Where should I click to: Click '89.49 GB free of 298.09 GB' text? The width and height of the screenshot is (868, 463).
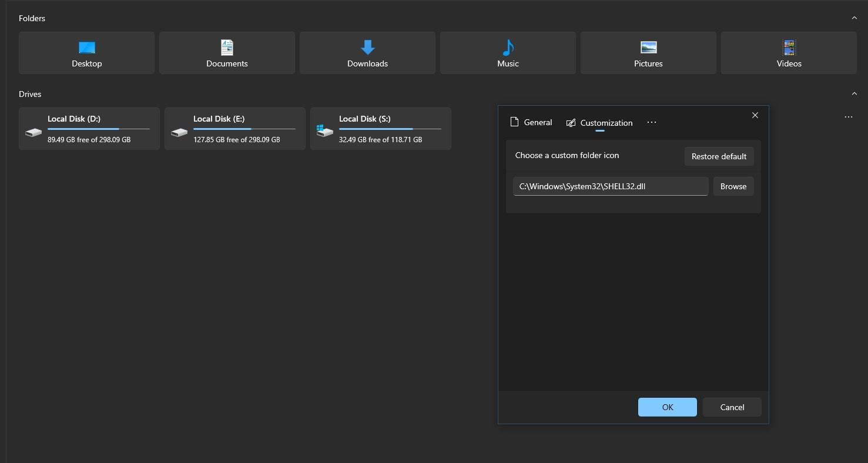coord(89,140)
